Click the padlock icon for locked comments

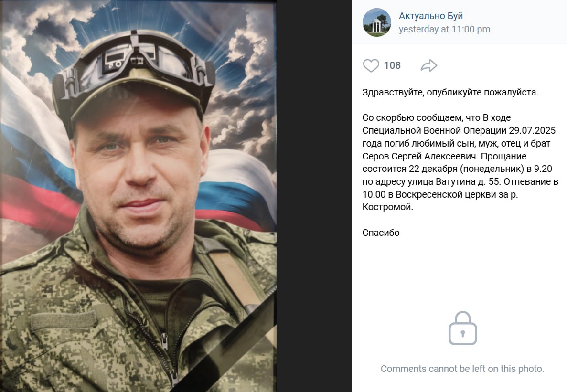pos(462,328)
